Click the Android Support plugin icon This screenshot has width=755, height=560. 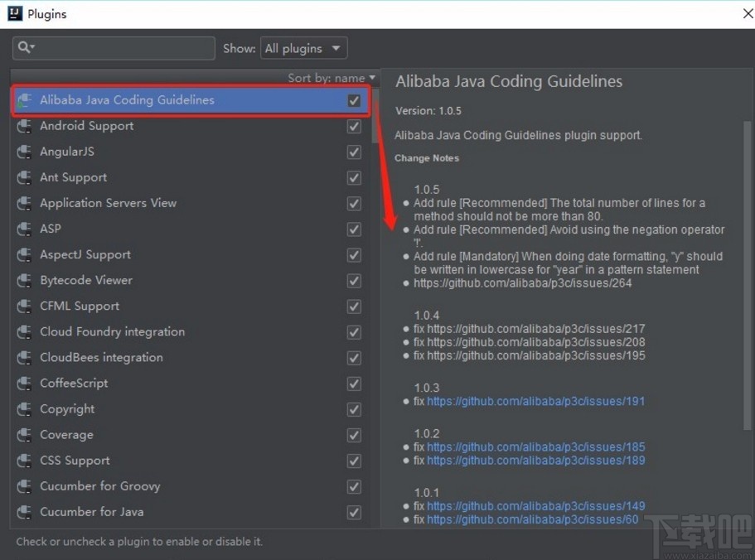[25, 126]
